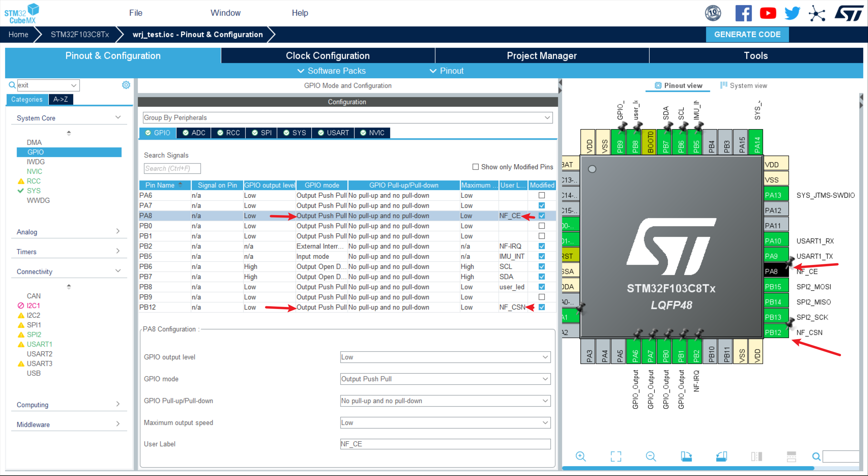Click the horizontal scrollbar under the chip view
The height and width of the screenshot is (476, 868).
(688, 468)
